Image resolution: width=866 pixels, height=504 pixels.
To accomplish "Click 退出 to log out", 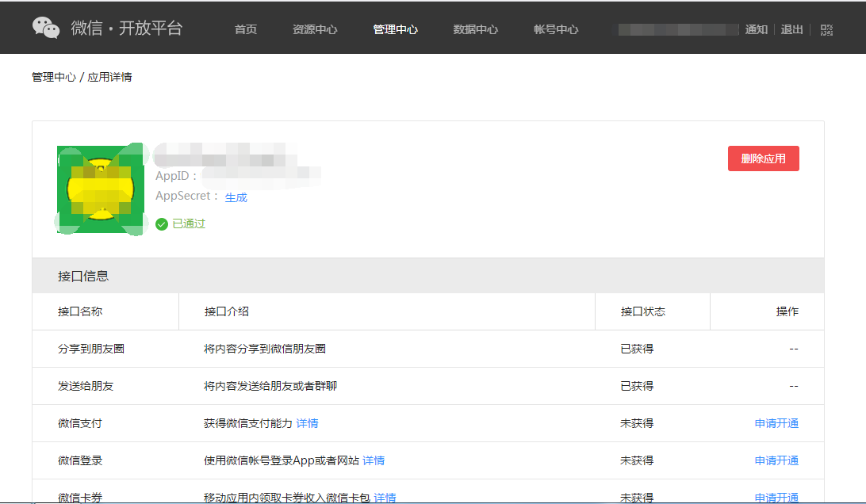I will point(791,29).
